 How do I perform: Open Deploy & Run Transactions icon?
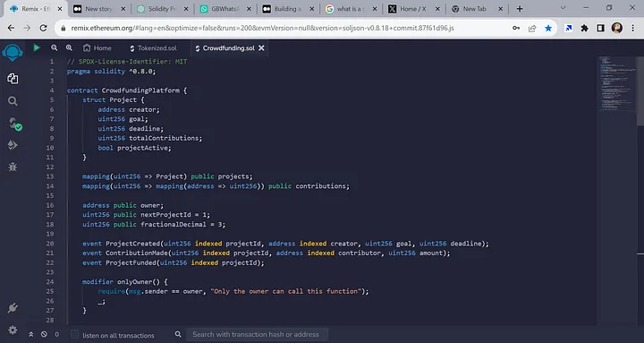pyautogui.click(x=13, y=145)
